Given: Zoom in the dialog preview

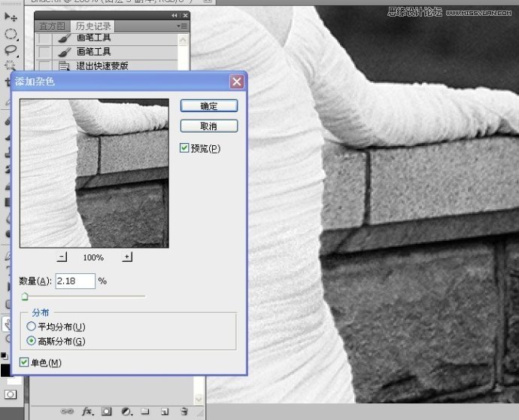Looking at the screenshot, I should 127,257.
